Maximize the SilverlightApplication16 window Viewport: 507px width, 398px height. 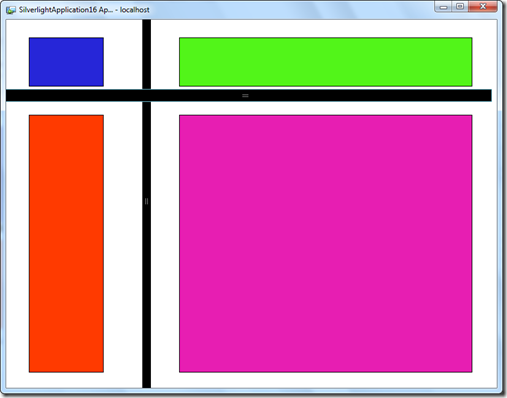click(x=460, y=7)
